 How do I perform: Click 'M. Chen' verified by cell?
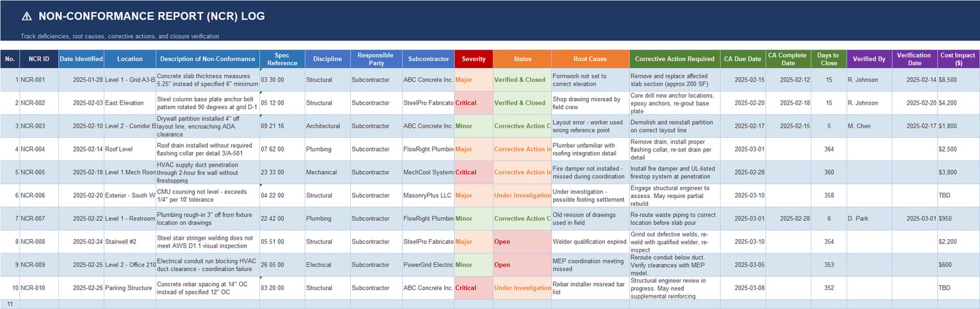(x=870, y=126)
